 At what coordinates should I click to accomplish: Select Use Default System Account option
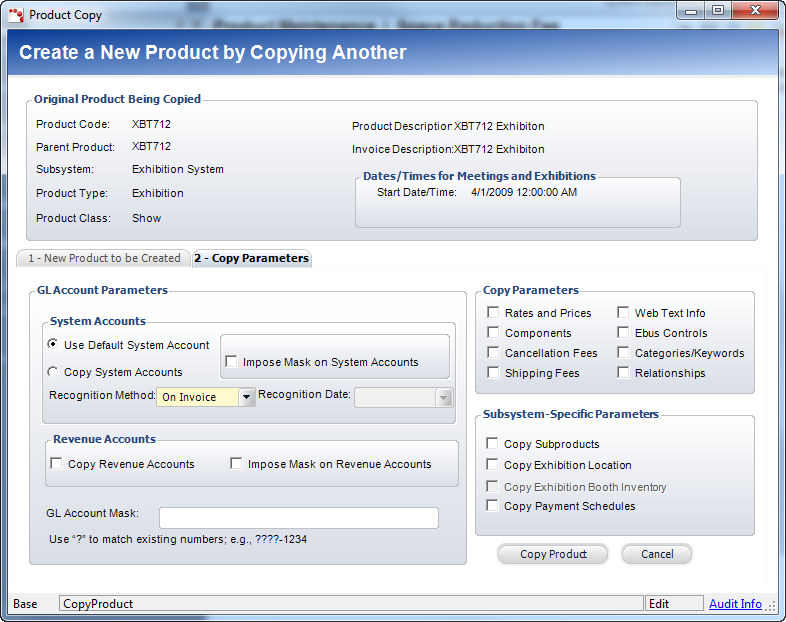point(53,345)
